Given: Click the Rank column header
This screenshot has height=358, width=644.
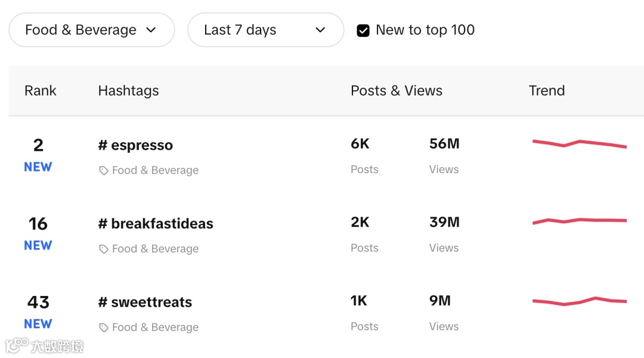Looking at the screenshot, I should (40, 91).
